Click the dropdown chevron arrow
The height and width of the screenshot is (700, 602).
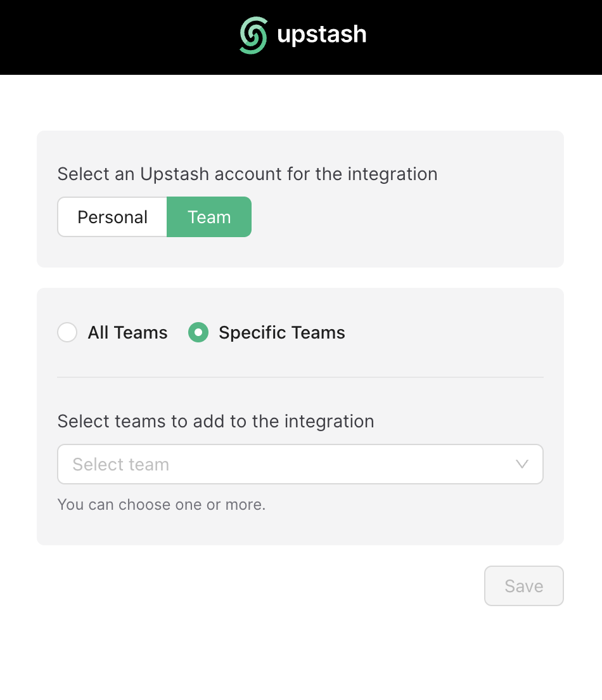coord(522,464)
